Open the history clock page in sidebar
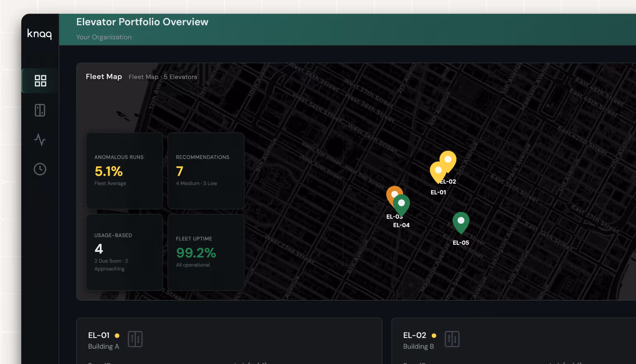This screenshot has width=636, height=364. coord(40,169)
